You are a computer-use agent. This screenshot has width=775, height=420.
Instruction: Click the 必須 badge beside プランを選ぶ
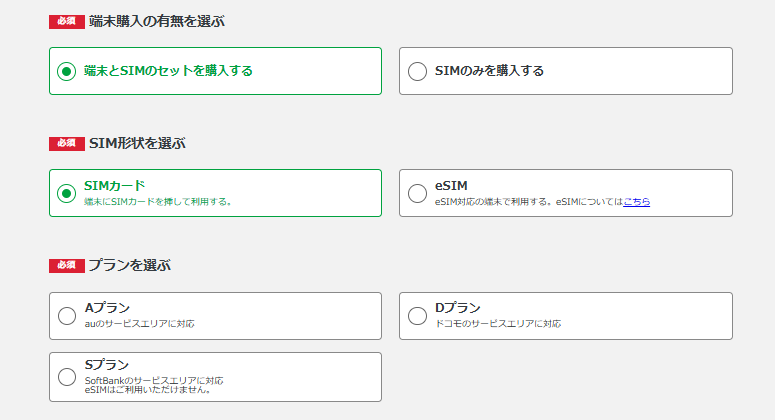click(x=66, y=265)
